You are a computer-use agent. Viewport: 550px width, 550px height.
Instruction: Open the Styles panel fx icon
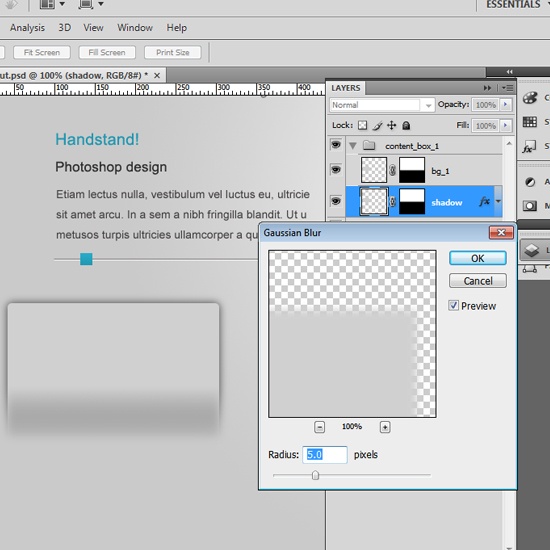tap(529, 147)
